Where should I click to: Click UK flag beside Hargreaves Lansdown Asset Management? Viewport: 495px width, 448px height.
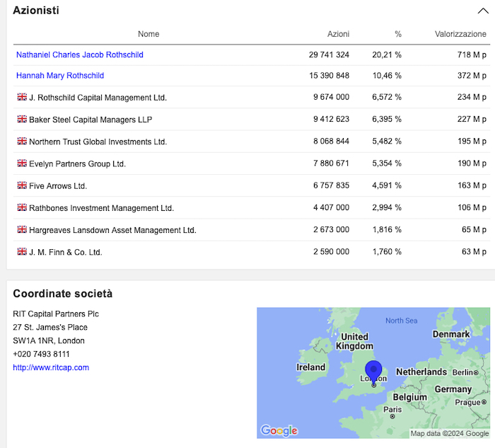22,230
